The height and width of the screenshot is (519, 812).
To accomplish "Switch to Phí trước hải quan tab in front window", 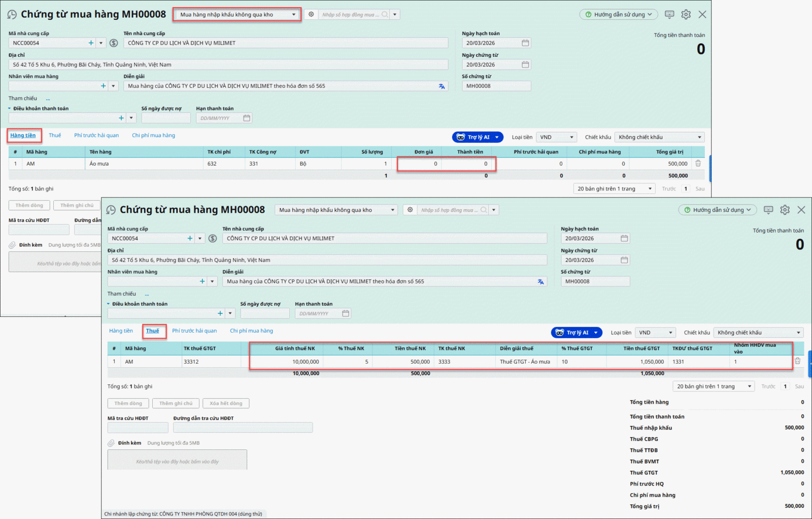I will coord(194,331).
